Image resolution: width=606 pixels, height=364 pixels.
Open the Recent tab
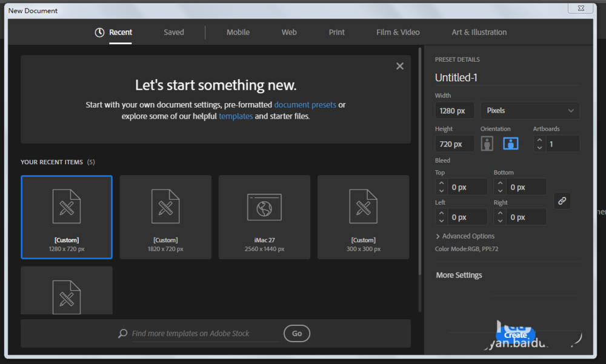click(x=114, y=33)
